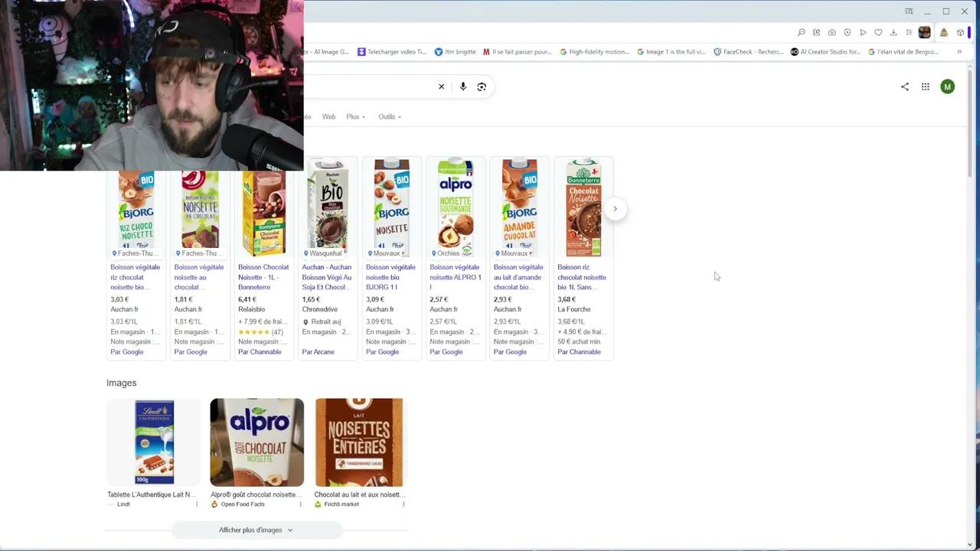Viewport: 980px width, 551px height.
Task: Open the more options dots for the Lindt image
Action: (197, 504)
